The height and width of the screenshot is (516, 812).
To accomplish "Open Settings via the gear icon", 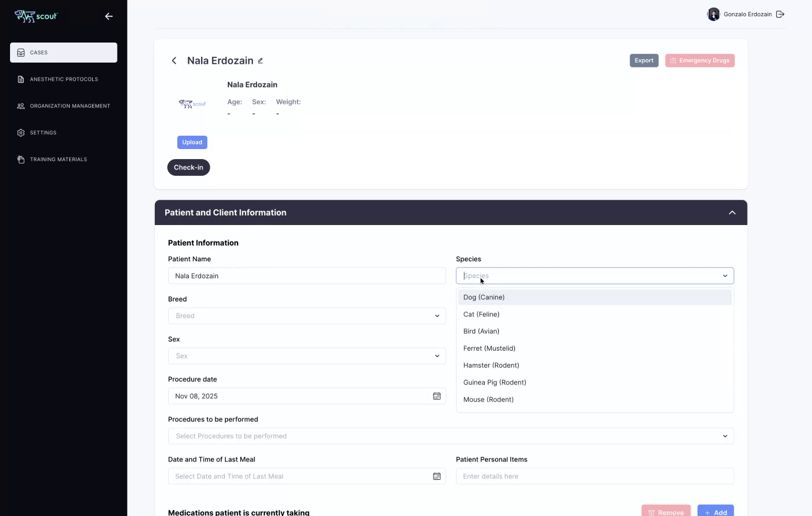I will point(21,132).
